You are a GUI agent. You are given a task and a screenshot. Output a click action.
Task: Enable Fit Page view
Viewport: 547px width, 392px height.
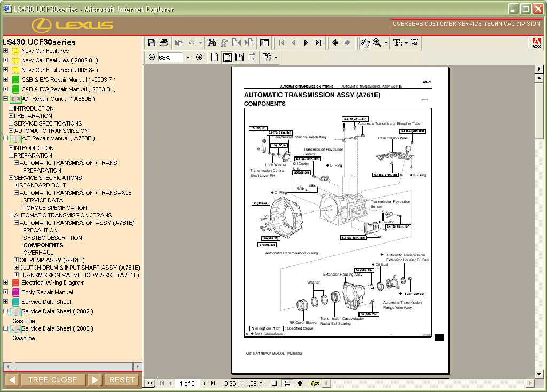pyautogui.click(x=227, y=57)
